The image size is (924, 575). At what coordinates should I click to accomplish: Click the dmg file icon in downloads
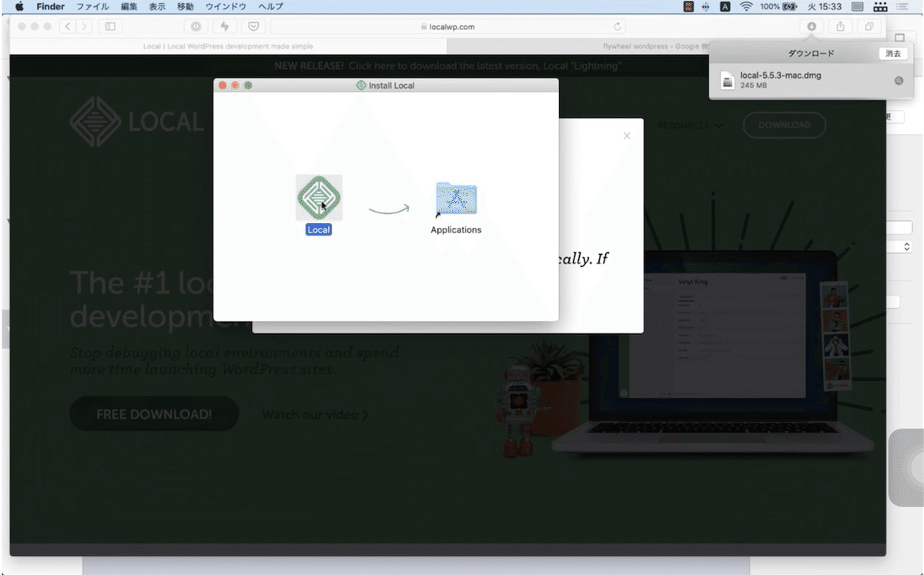pyautogui.click(x=727, y=81)
